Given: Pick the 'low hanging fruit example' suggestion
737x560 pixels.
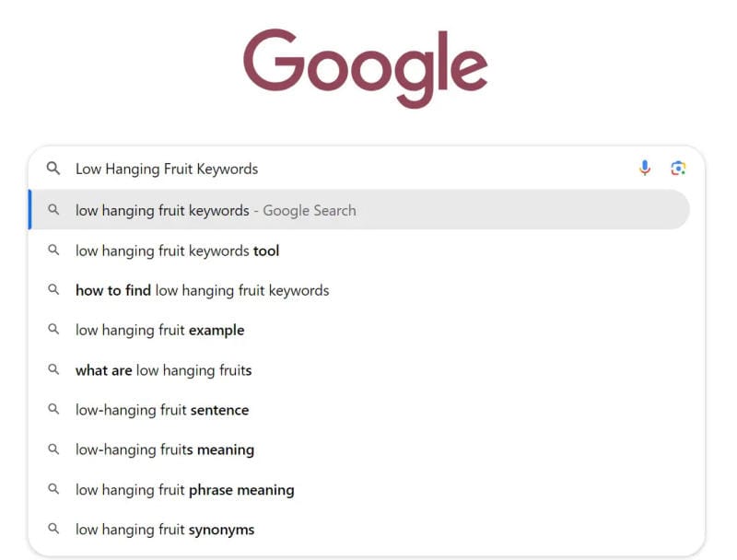Looking at the screenshot, I should (159, 330).
